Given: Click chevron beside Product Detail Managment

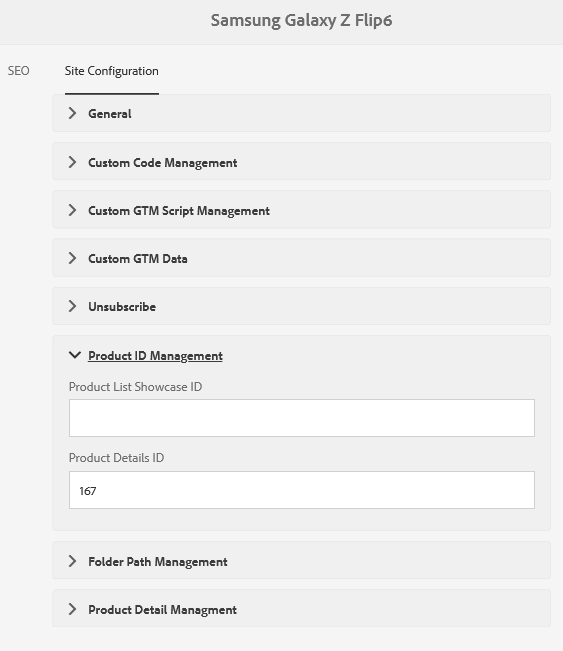Looking at the screenshot, I should [72, 609].
